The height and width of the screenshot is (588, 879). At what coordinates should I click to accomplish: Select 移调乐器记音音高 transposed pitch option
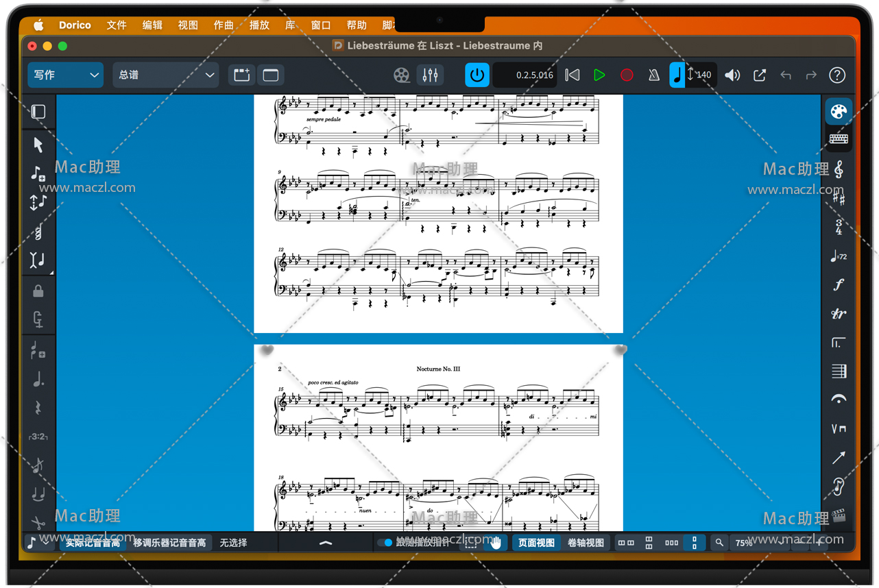(169, 543)
